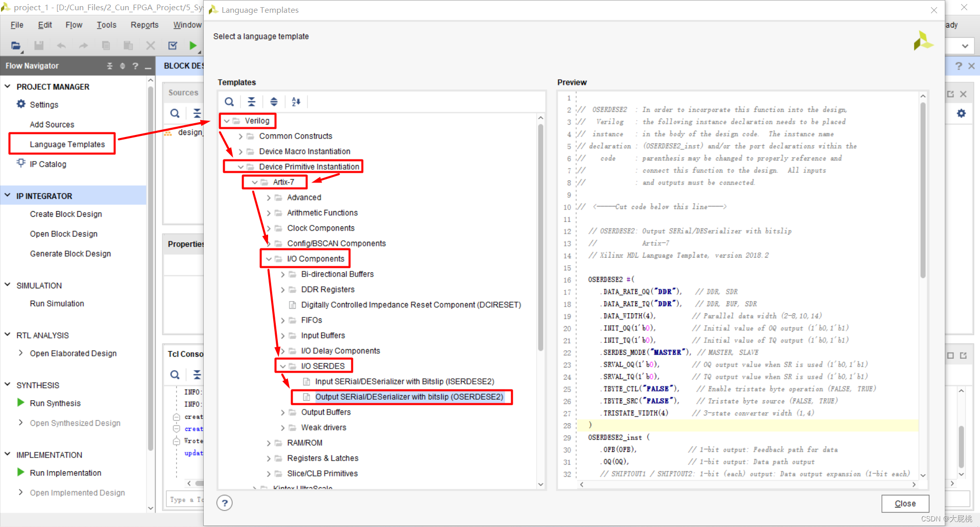Collapse the I/O Components node

269,259
